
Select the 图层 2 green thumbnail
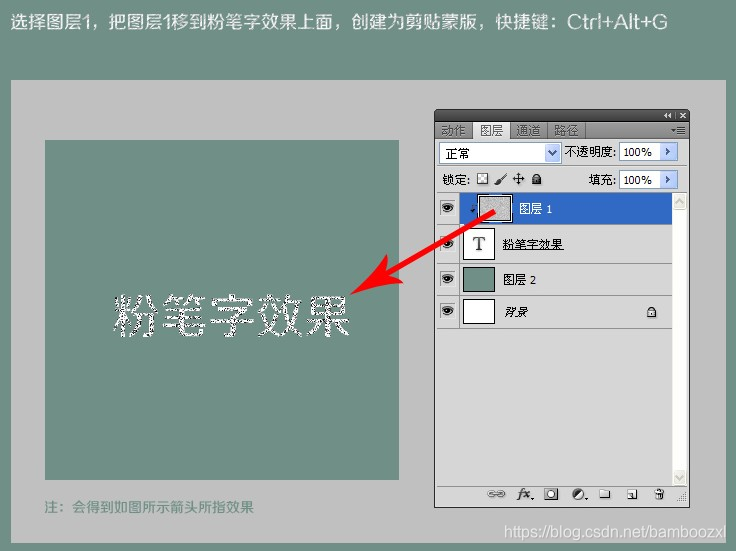point(479,279)
